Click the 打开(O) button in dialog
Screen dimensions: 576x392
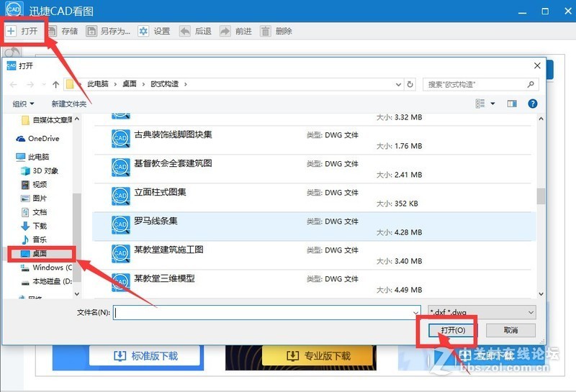click(452, 330)
